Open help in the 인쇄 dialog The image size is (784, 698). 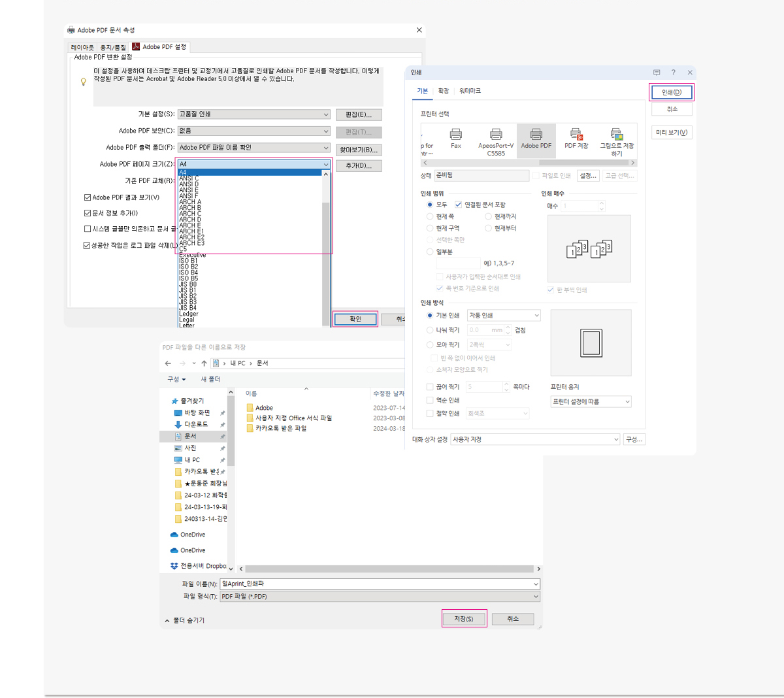pyautogui.click(x=673, y=73)
